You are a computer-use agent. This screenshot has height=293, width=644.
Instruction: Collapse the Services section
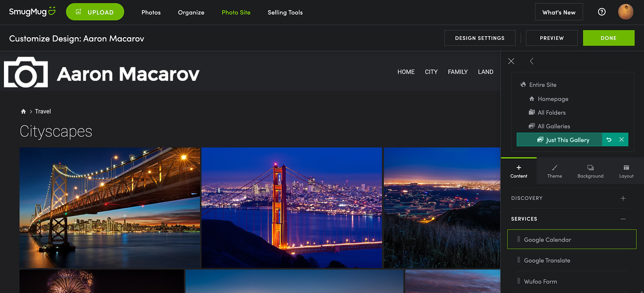(623, 219)
